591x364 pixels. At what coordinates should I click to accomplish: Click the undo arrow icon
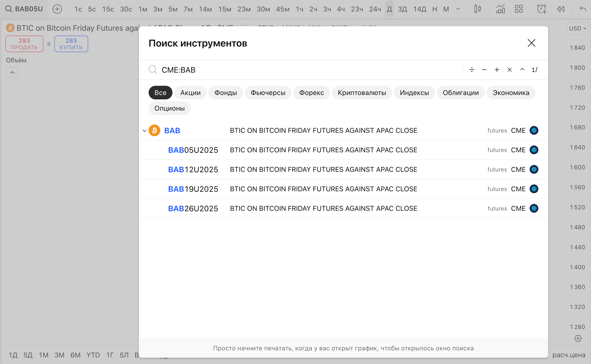(x=583, y=9)
